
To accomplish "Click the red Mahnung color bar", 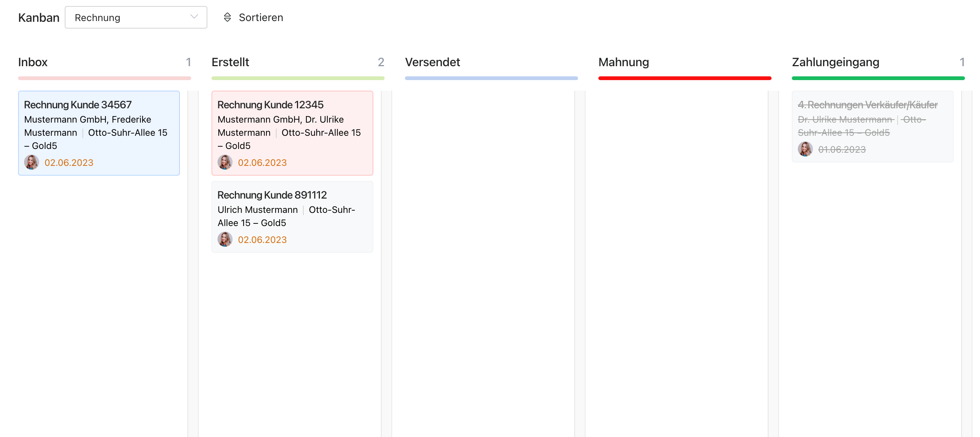I will click(685, 78).
